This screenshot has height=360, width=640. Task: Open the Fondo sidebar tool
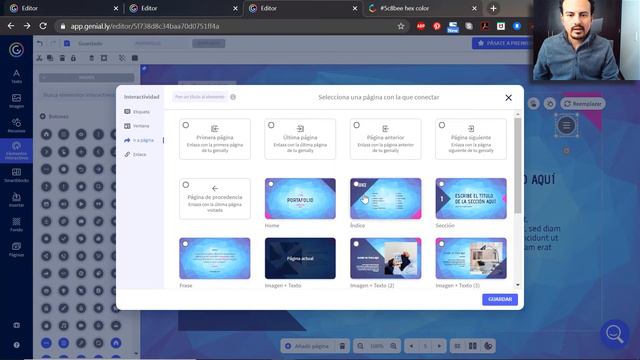click(x=16, y=224)
